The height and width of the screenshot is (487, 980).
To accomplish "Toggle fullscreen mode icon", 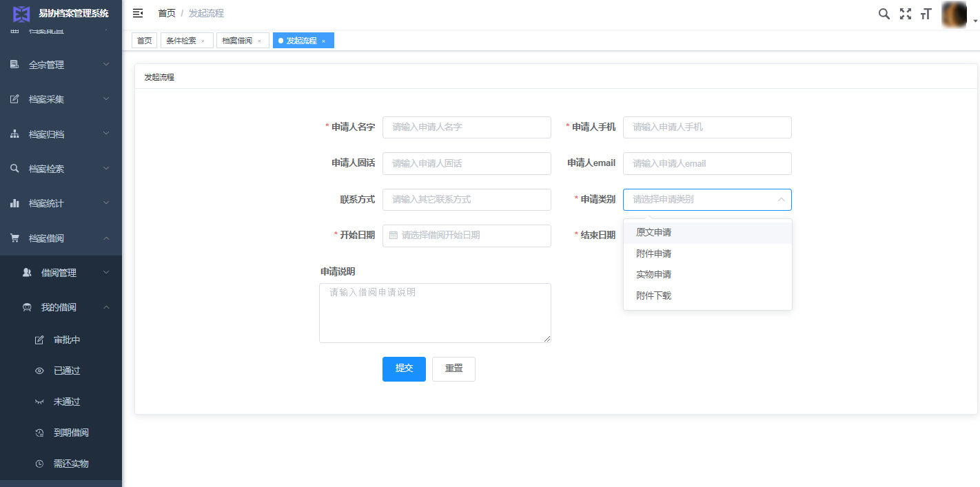I will (906, 14).
